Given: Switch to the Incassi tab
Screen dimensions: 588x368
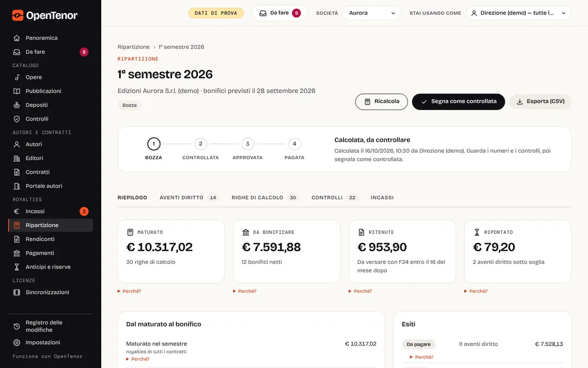Looking at the screenshot, I should 382,197.
